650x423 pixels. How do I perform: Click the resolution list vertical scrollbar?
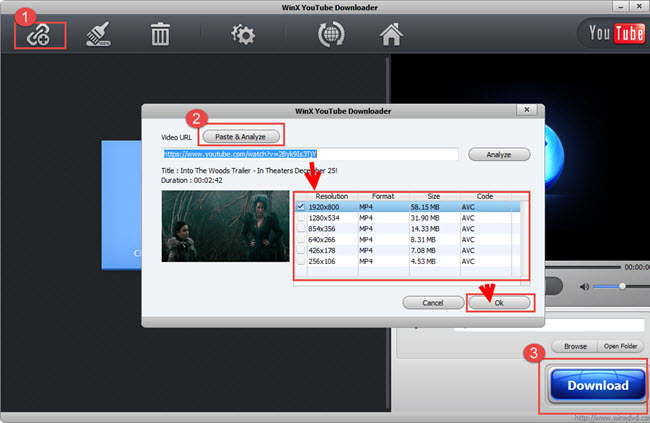click(524, 238)
